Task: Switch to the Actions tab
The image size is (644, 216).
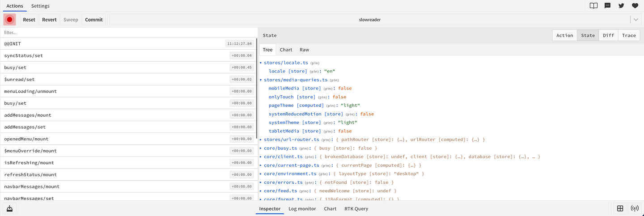Action: (x=15, y=6)
